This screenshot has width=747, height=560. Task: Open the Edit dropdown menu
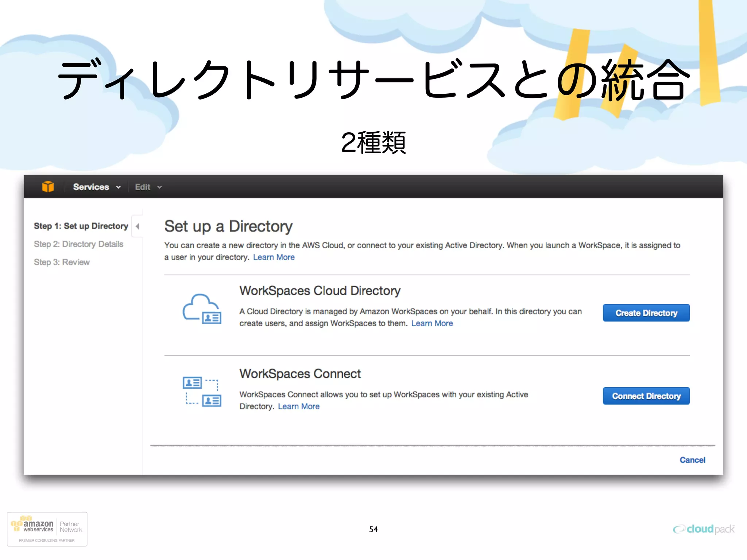(x=148, y=187)
